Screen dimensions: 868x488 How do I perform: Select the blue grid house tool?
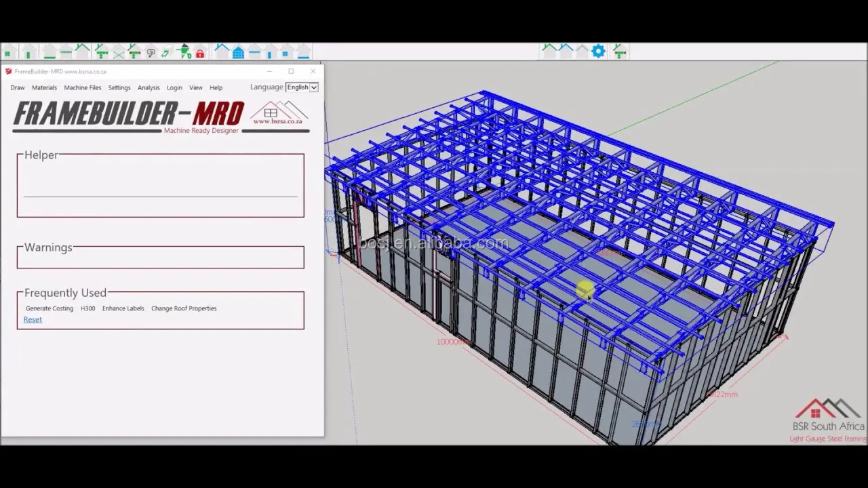tap(238, 52)
